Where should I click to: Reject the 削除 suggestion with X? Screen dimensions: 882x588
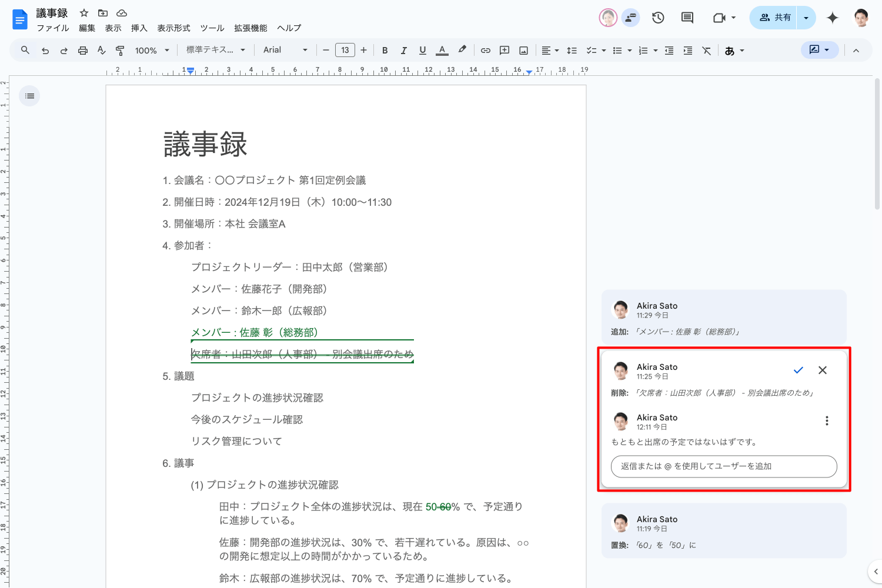823,370
